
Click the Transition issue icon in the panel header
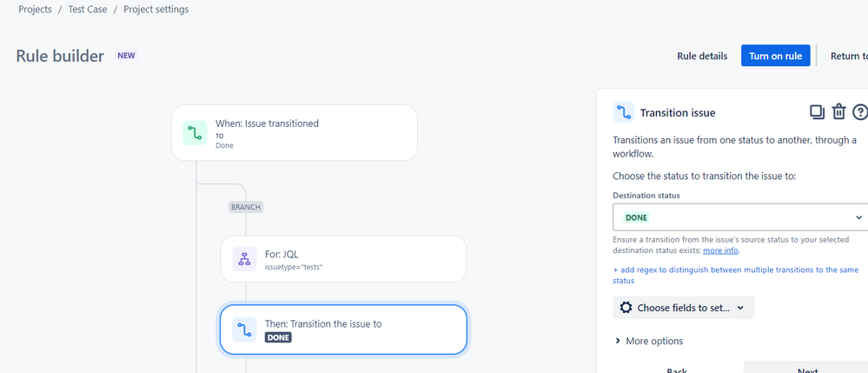point(623,112)
